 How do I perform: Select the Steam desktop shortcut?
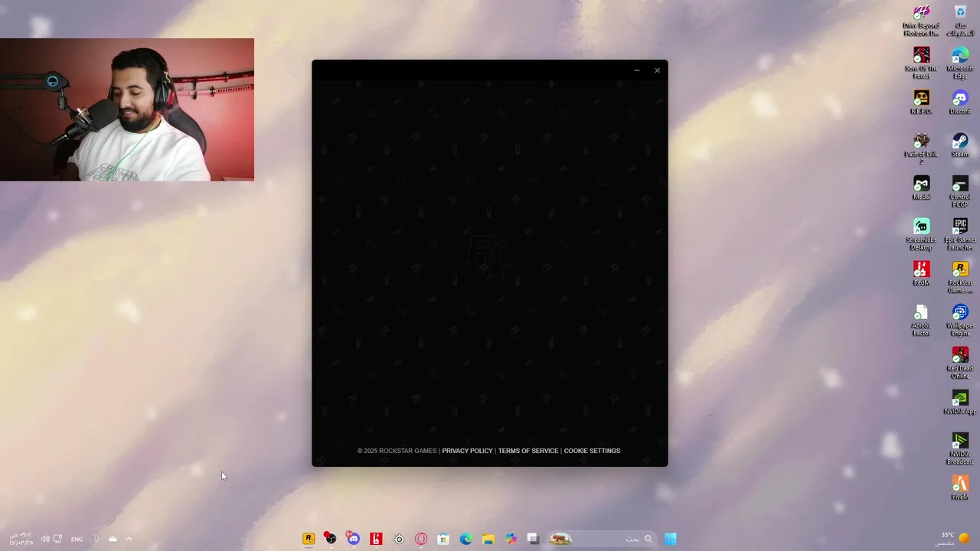pyautogui.click(x=960, y=145)
